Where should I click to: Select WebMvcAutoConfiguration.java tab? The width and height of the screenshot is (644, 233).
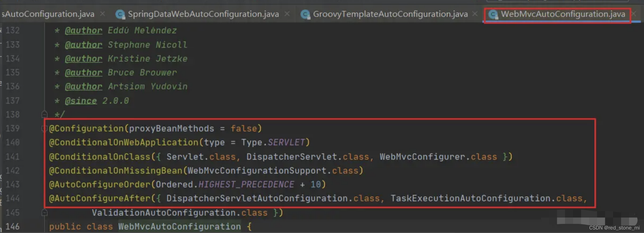(563, 14)
